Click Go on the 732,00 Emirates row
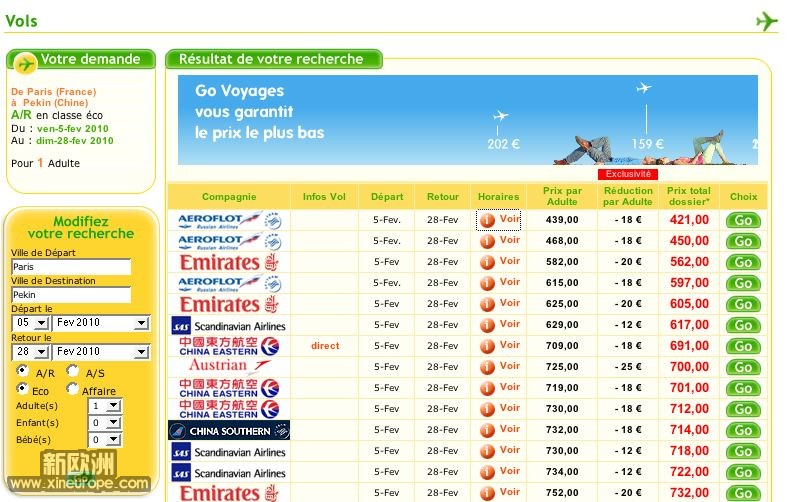 pos(743,493)
